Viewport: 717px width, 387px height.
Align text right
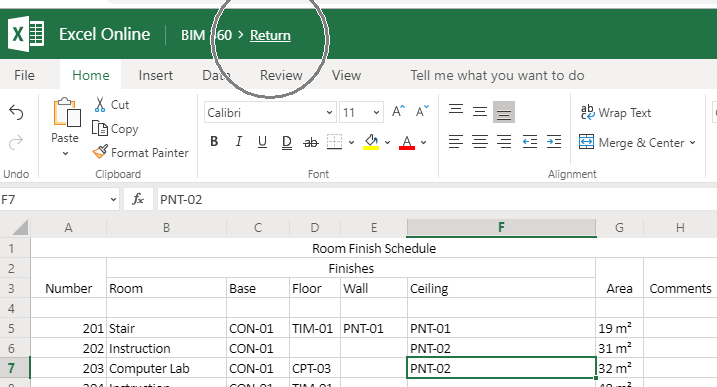(x=504, y=142)
